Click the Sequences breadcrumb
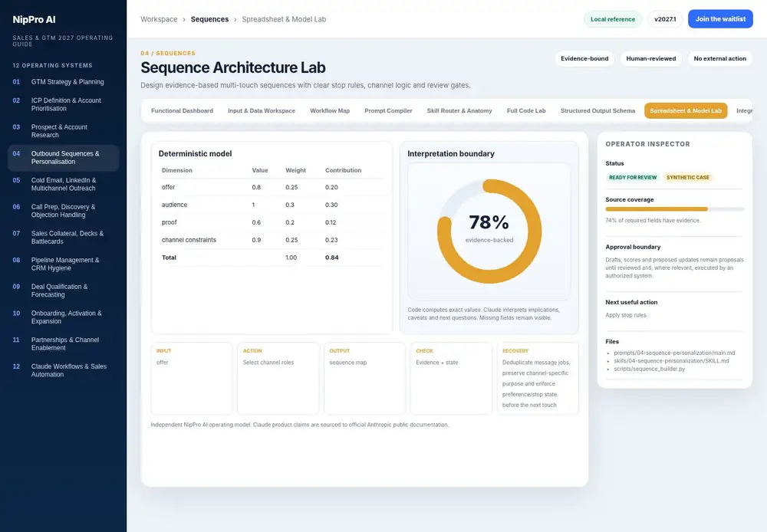 (209, 19)
